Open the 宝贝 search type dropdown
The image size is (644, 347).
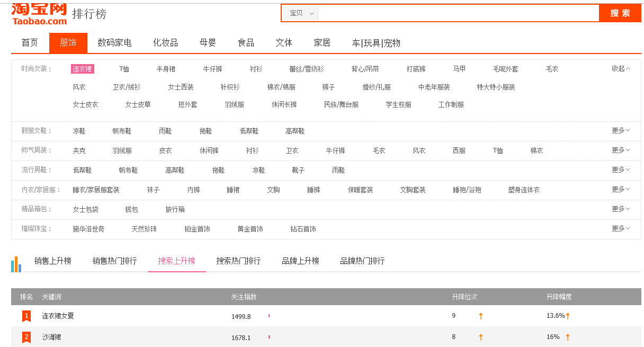point(301,13)
